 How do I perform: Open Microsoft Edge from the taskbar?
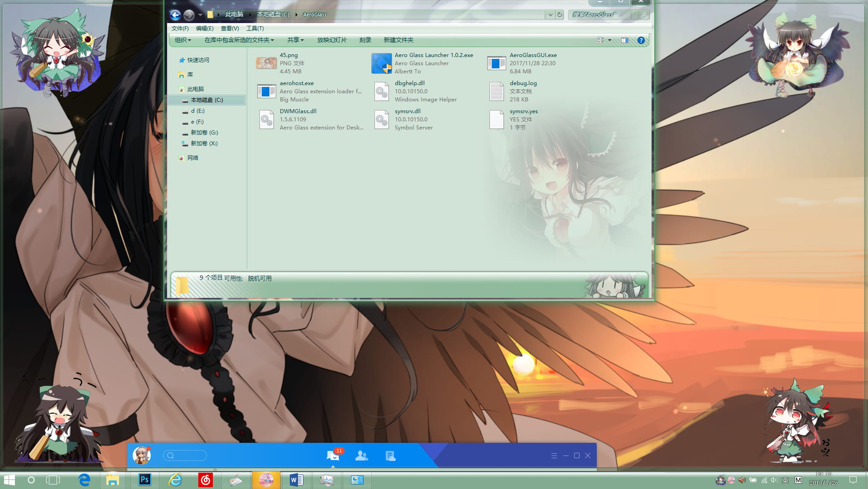click(x=84, y=479)
